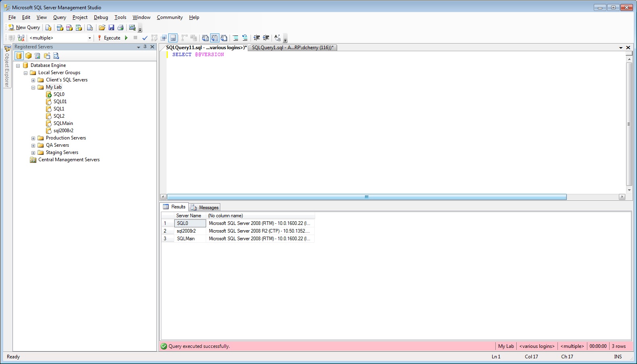Expand the Production Servers group
The width and height of the screenshot is (637, 364).
tap(33, 138)
